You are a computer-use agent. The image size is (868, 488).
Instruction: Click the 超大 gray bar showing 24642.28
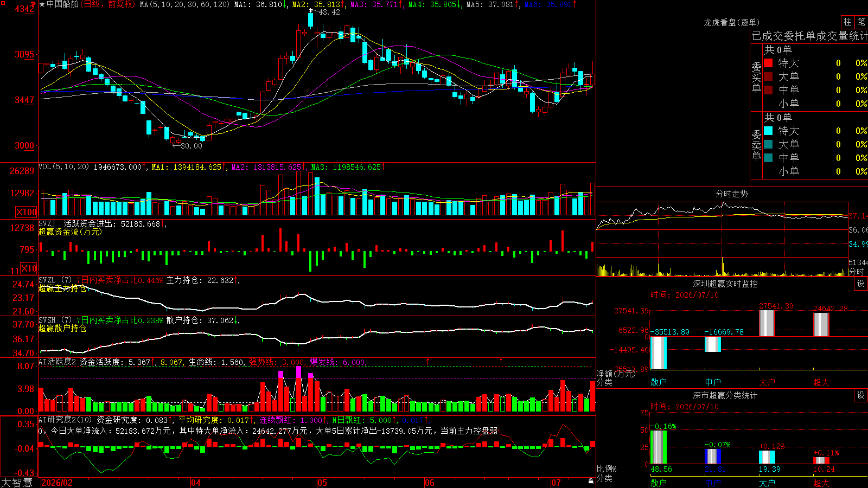click(x=821, y=325)
